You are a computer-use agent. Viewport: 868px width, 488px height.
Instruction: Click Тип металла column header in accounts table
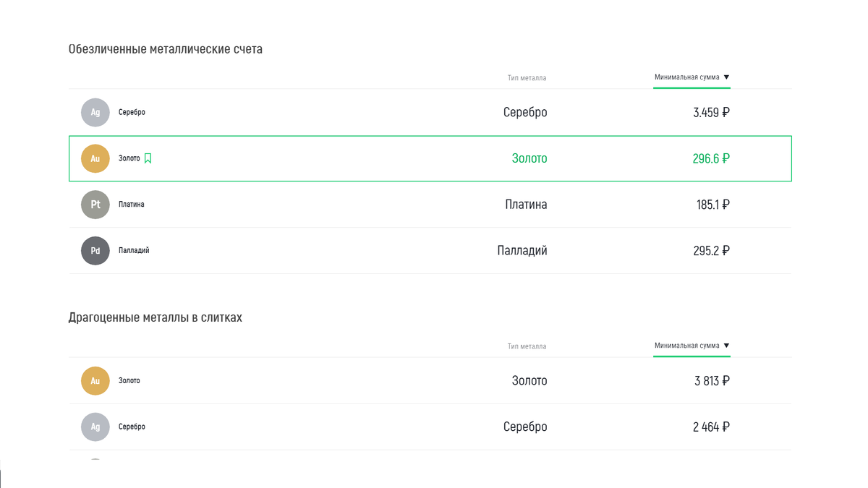pyautogui.click(x=527, y=78)
